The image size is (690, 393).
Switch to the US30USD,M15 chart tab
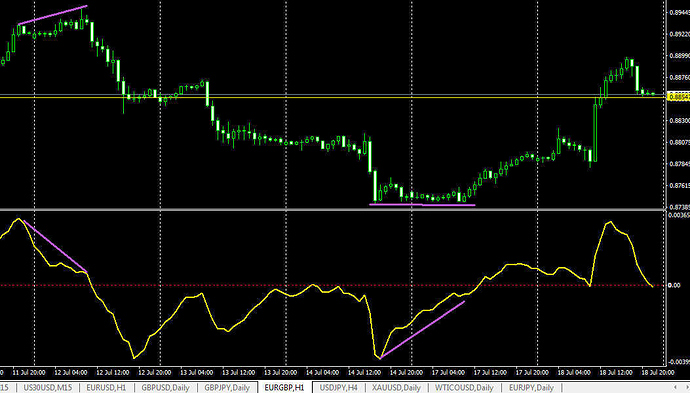pos(48,388)
